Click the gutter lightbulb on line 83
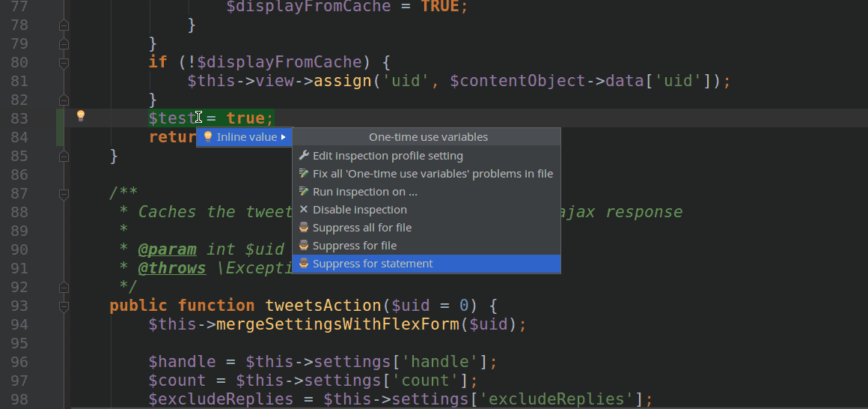The image size is (868, 409). point(80,116)
